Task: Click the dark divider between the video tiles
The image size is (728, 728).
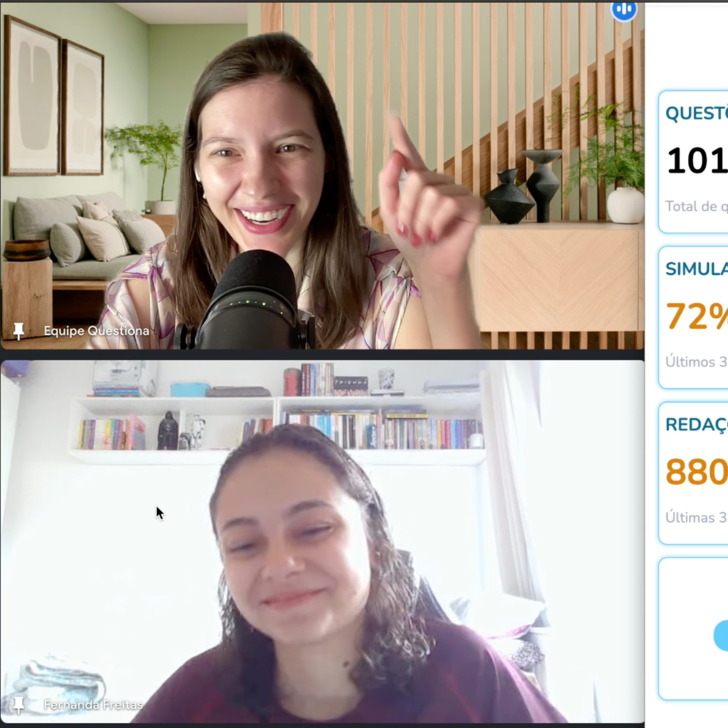Action: coord(322,355)
